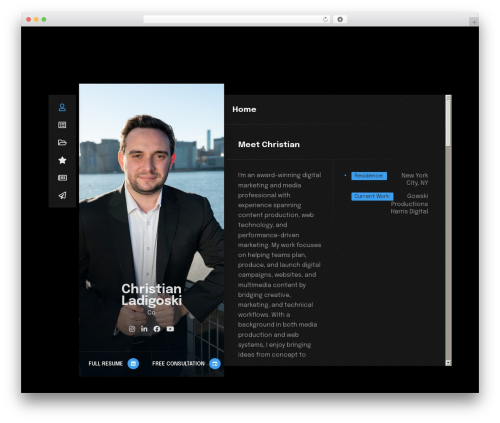Visit the Instagram profile icon

pyautogui.click(x=132, y=329)
